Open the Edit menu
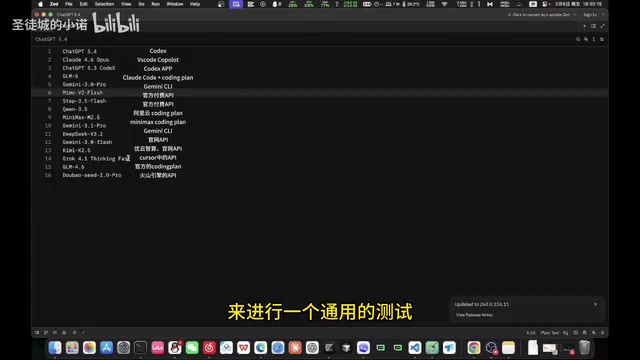Viewport: 640px width, 360px height. 84,4
